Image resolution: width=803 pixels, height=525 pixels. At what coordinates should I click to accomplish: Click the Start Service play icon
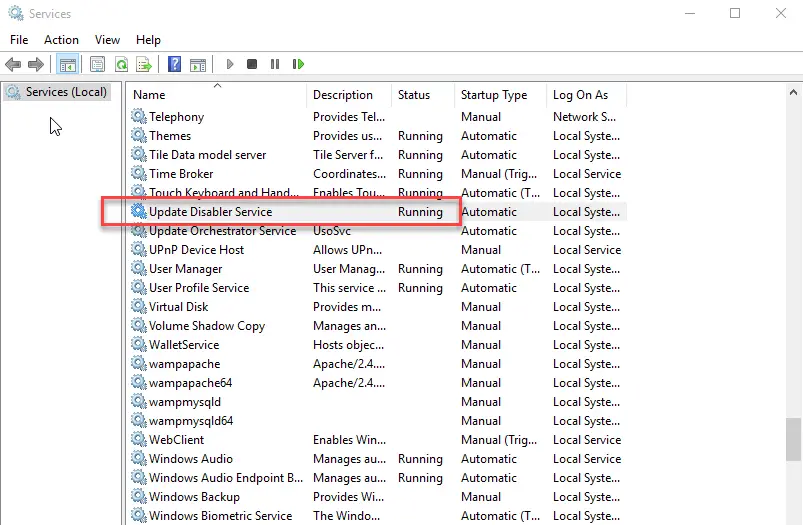(230, 64)
